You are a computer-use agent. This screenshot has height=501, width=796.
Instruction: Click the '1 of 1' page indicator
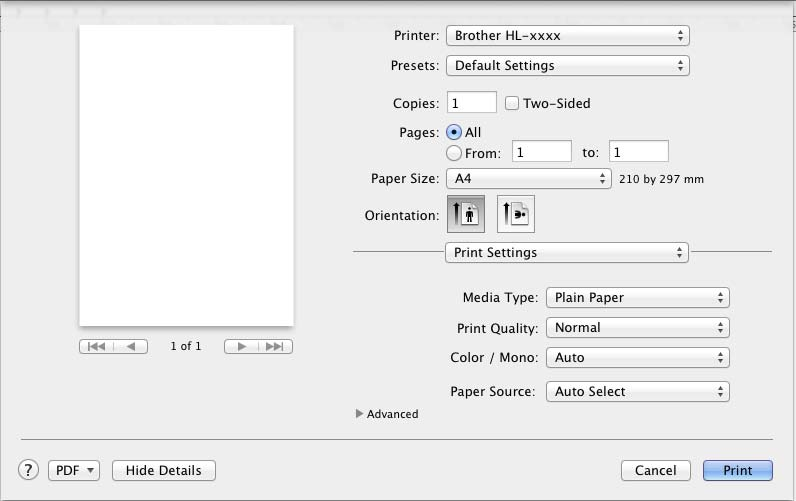tap(186, 346)
